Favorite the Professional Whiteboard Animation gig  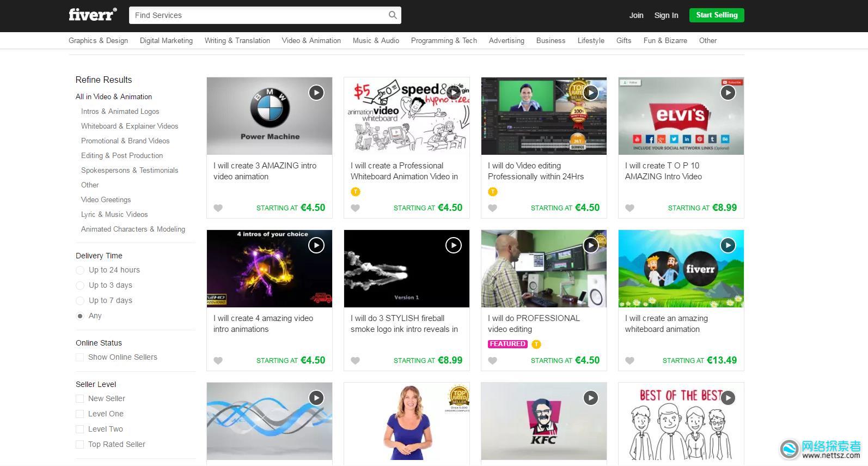356,208
